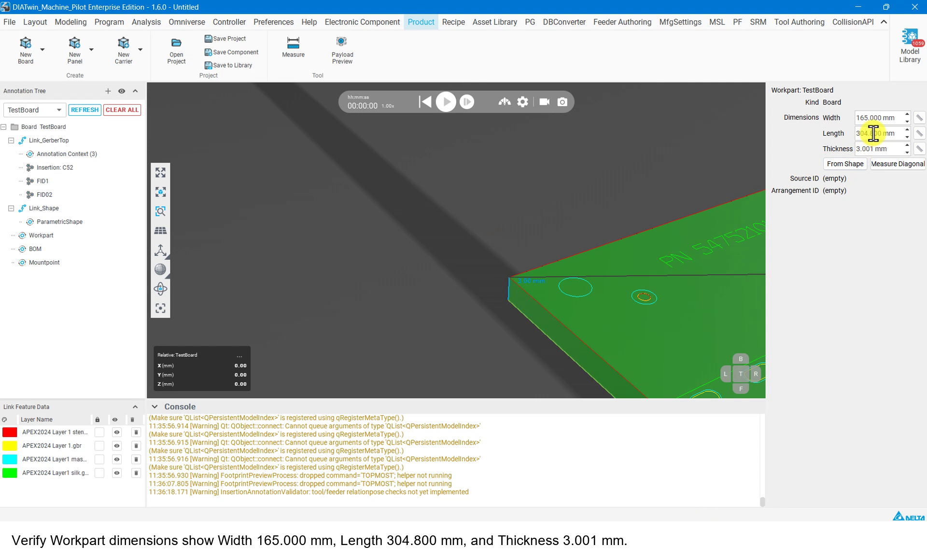Click the shading sphere viewport icon
Image resolution: width=927 pixels, height=560 pixels.
tap(160, 269)
